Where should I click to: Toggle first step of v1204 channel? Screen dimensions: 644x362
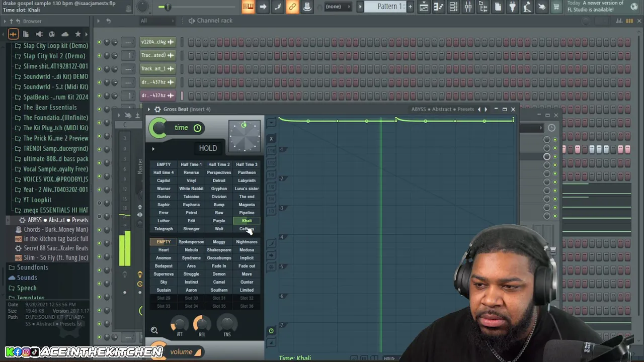(191, 42)
